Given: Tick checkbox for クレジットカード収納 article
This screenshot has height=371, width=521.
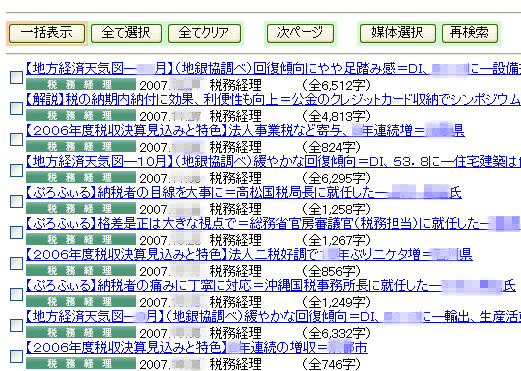Looking at the screenshot, I should pyautogui.click(x=16, y=108).
